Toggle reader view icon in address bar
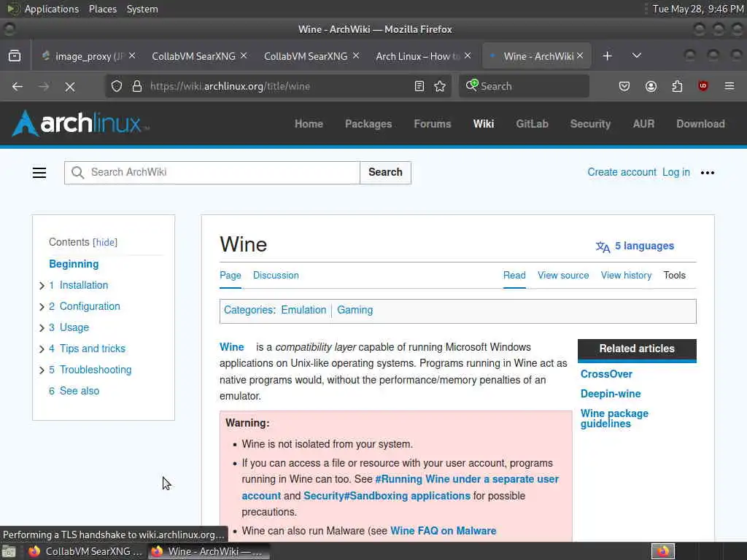 click(x=419, y=86)
